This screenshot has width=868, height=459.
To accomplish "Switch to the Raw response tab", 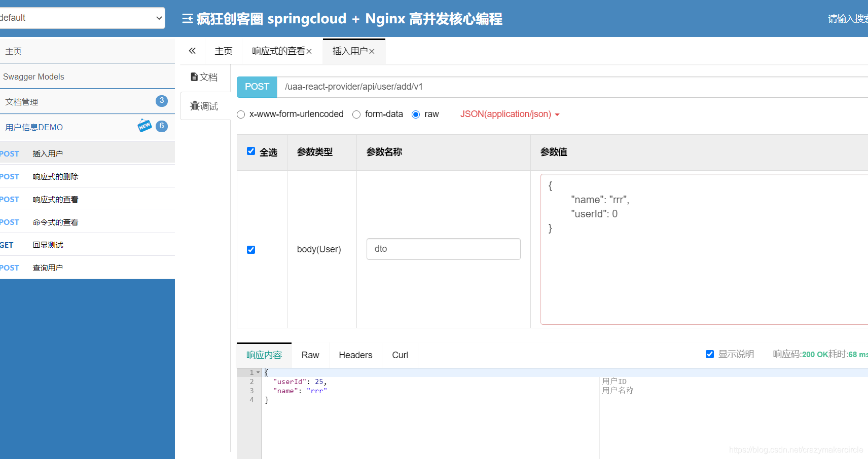I will click(310, 355).
